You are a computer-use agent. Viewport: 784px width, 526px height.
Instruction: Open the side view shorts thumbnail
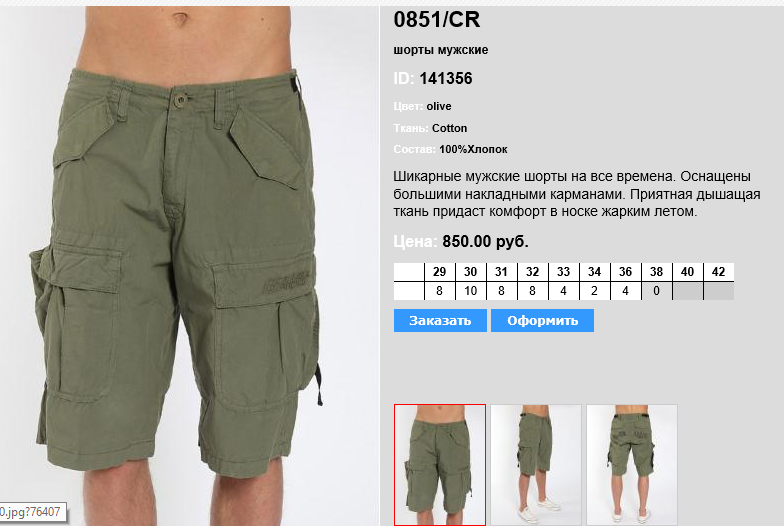tap(536, 465)
